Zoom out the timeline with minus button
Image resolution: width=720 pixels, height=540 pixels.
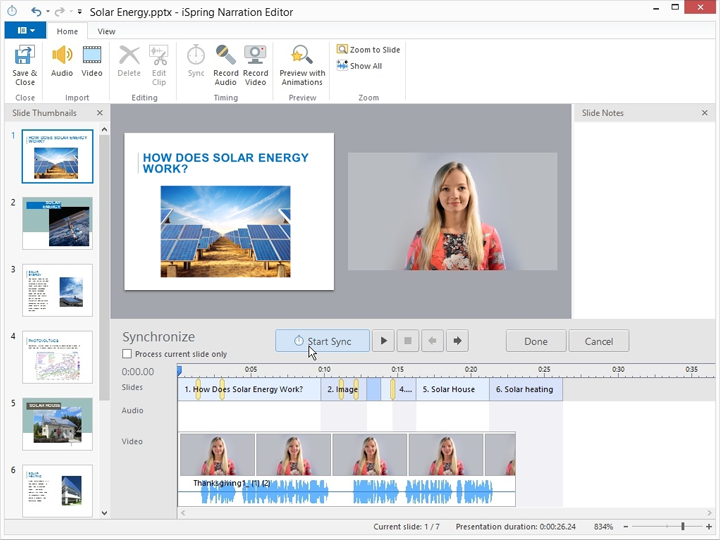[625, 527]
